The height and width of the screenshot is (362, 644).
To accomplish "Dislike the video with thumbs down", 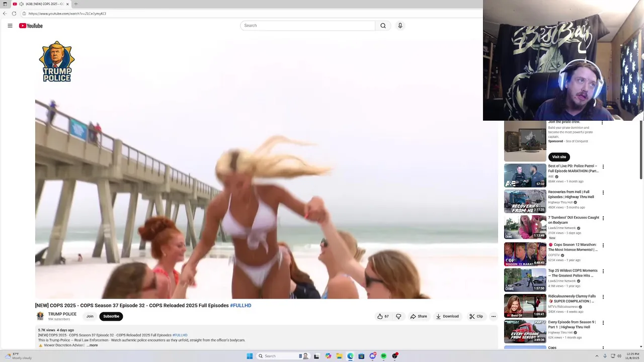I will 398,317.
